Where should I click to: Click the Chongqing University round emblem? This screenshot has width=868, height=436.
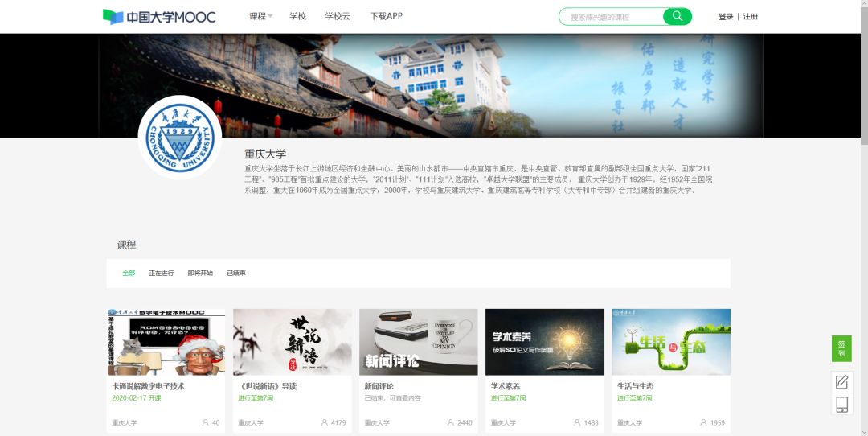(x=180, y=138)
